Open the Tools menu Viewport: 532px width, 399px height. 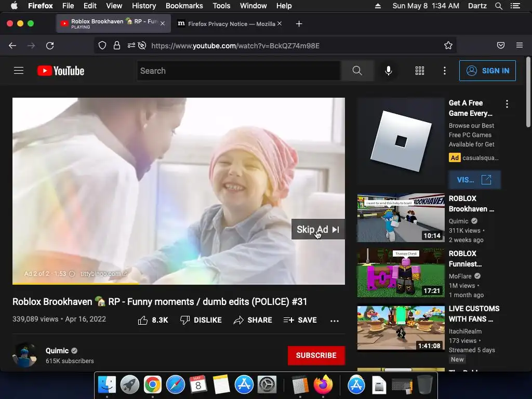click(221, 6)
